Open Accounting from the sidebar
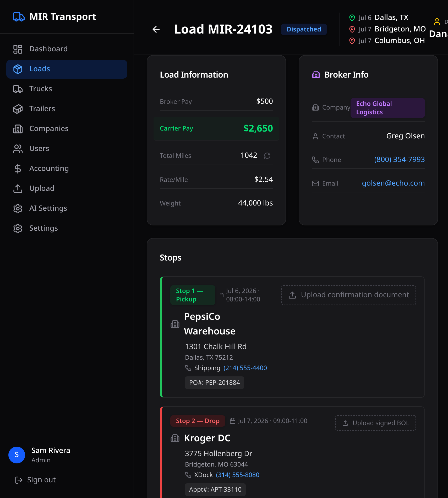The width and height of the screenshot is (448, 498). (67, 169)
